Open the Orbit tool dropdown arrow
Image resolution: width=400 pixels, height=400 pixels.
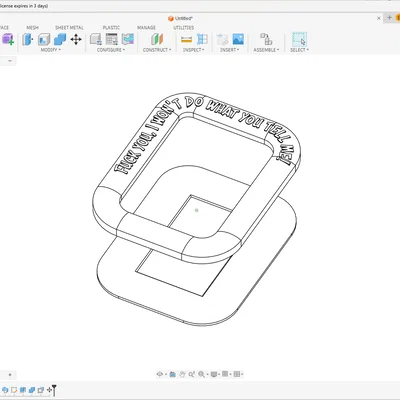click(x=165, y=375)
